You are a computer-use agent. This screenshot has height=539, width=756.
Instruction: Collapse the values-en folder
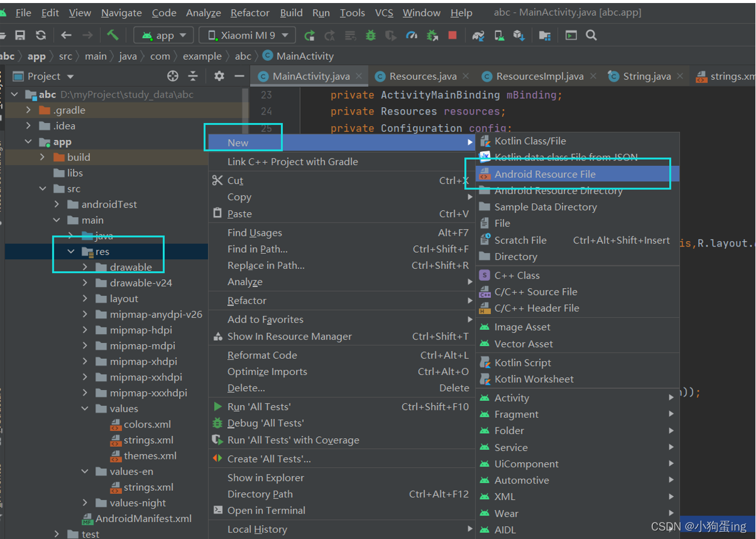(85, 471)
